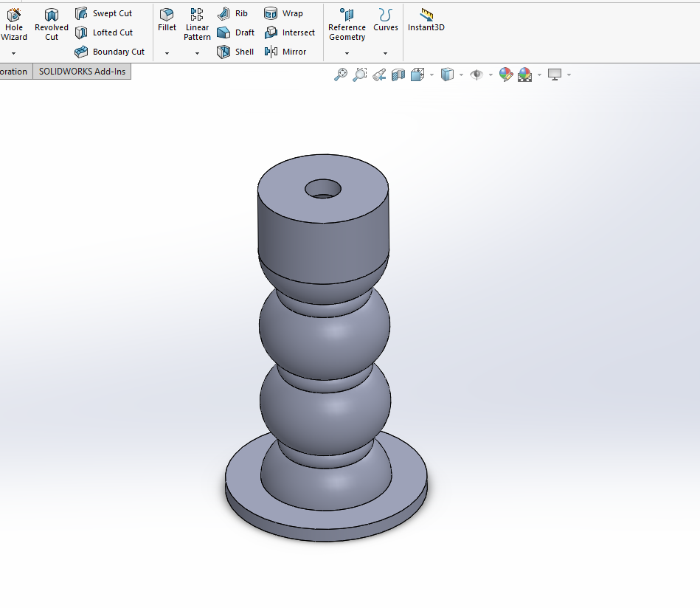Click the Intersect feature

(290, 32)
